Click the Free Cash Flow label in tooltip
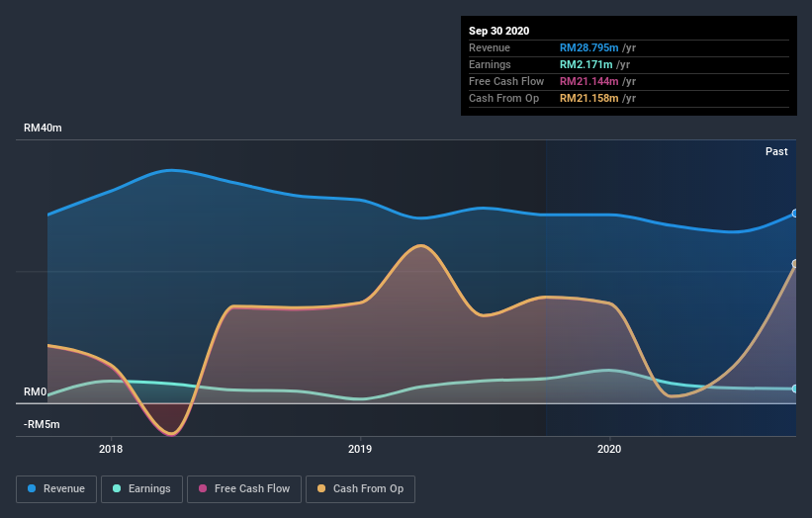 tap(506, 81)
